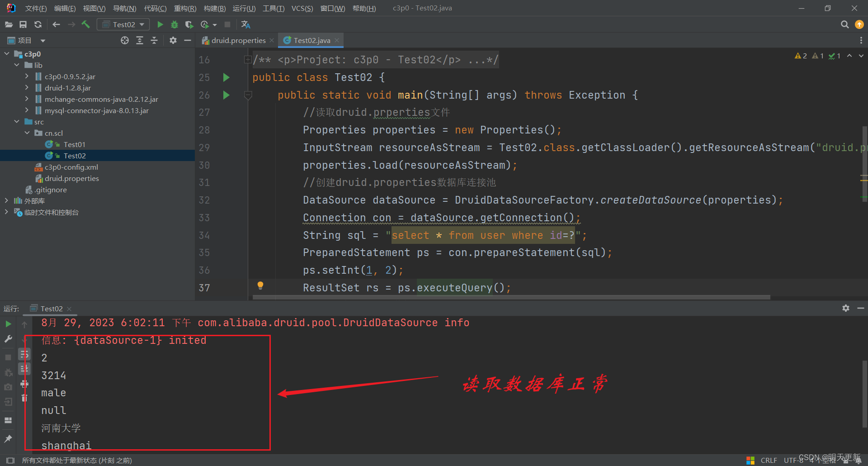This screenshot has height=466, width=868.
Task: Expand all in project tree
Action: coord(140,40)
